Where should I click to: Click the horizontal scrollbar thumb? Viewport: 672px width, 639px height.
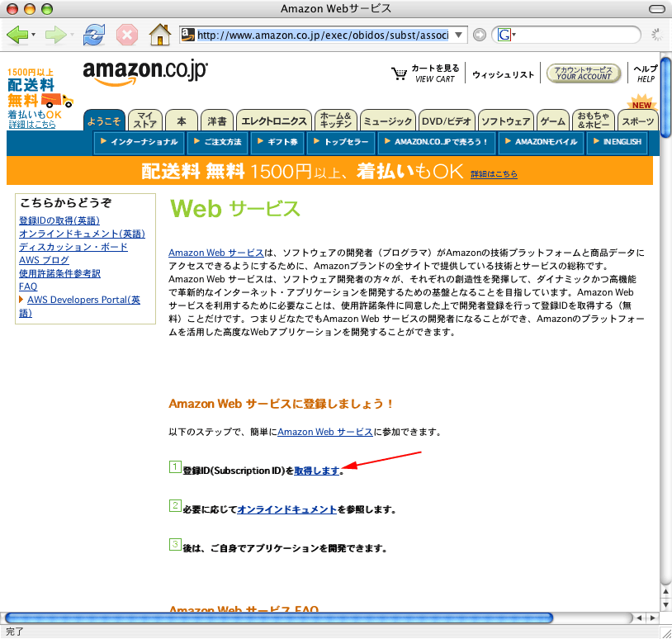point(279,618)
